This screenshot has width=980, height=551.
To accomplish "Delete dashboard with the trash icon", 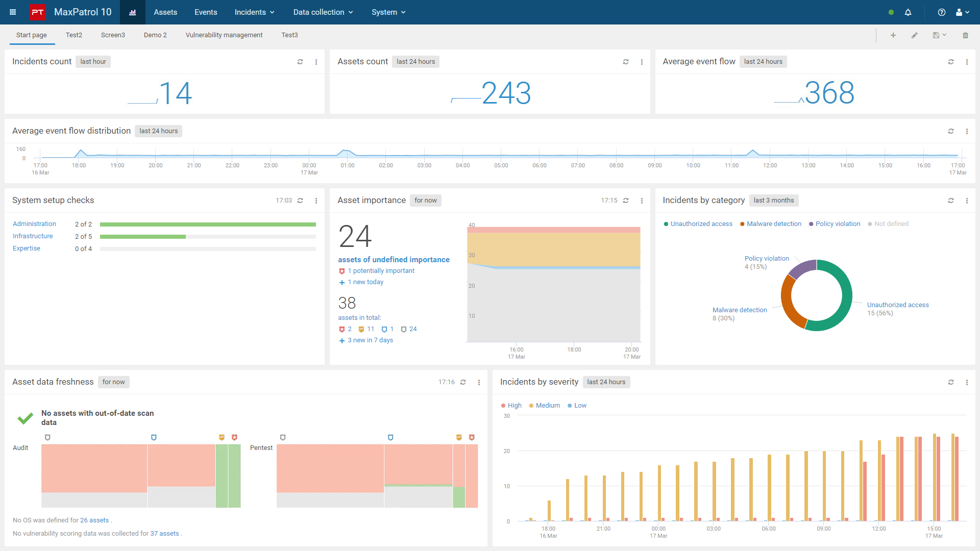I will pyautogui.click(x=965, y=35).
